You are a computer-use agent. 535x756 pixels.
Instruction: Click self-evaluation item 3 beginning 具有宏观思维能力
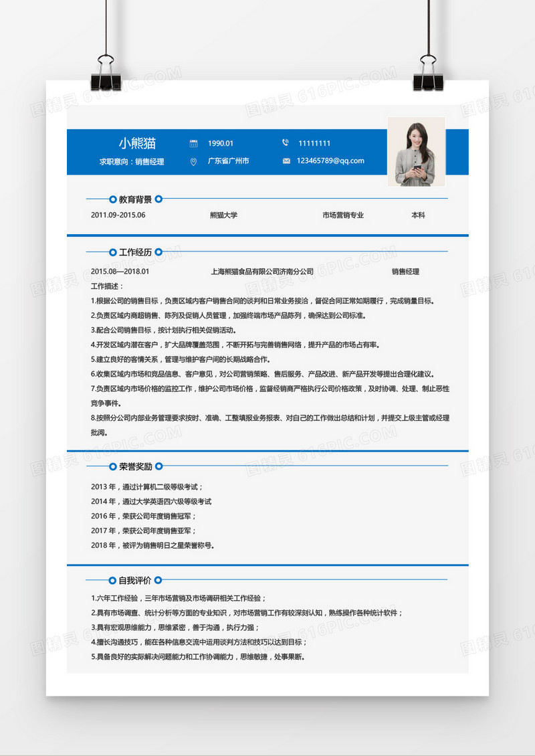(175, 628)
